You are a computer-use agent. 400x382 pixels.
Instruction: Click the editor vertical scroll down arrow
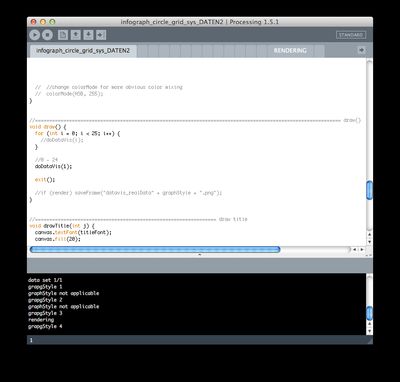tap(369, 242)
